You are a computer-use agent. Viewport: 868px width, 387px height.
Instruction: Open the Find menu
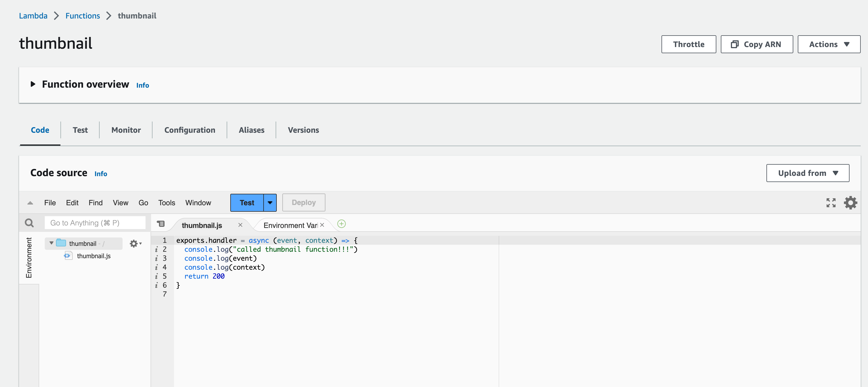coord(96,203)
